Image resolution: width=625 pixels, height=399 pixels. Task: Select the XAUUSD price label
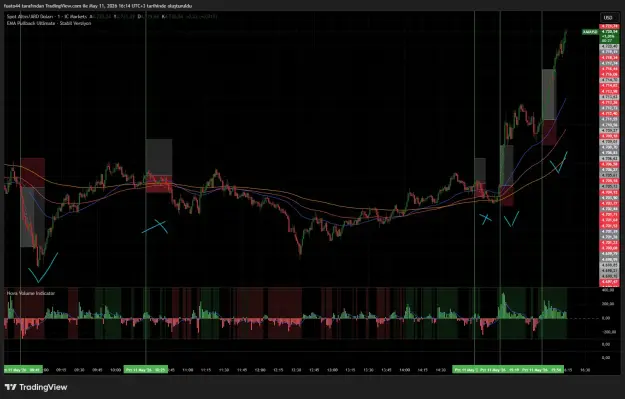pyautogui.click(x=590, y=32)
